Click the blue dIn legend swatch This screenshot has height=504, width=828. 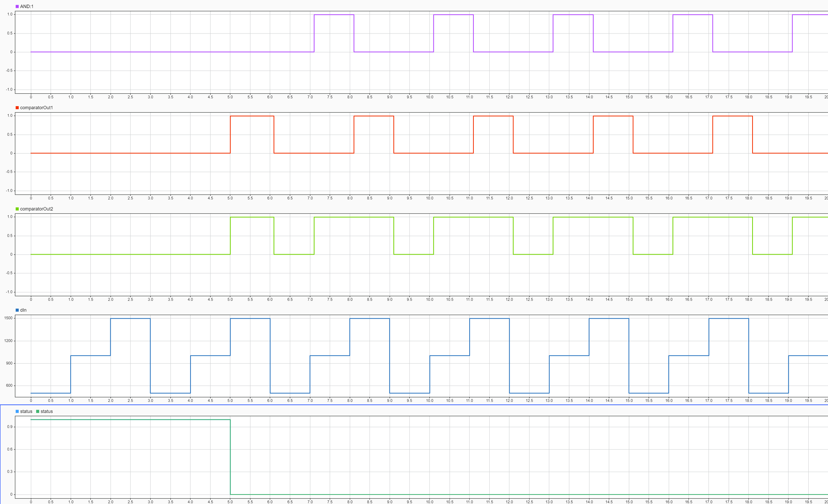[17, 310]
